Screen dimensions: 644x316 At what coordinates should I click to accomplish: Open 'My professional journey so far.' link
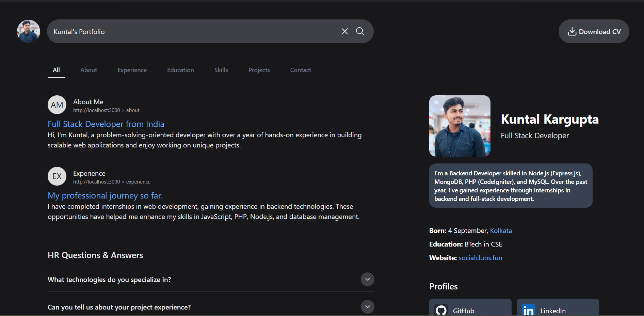click(x=105, y=195)
